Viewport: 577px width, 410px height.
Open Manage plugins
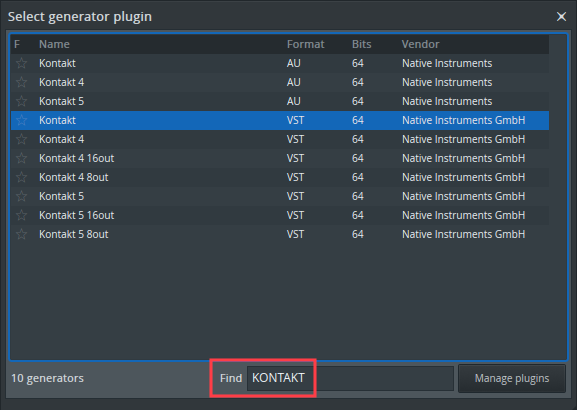coord(512,378)
